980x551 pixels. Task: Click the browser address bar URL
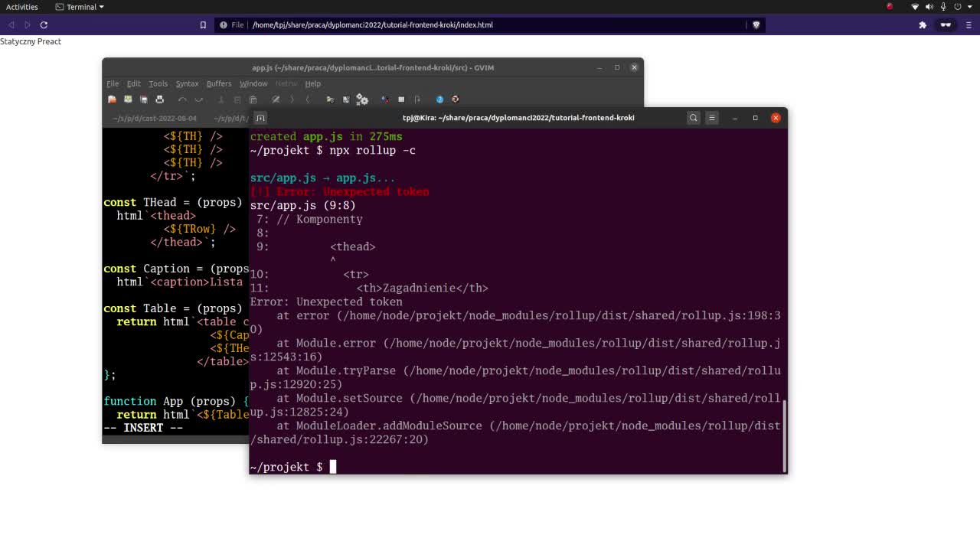[373, 24]
